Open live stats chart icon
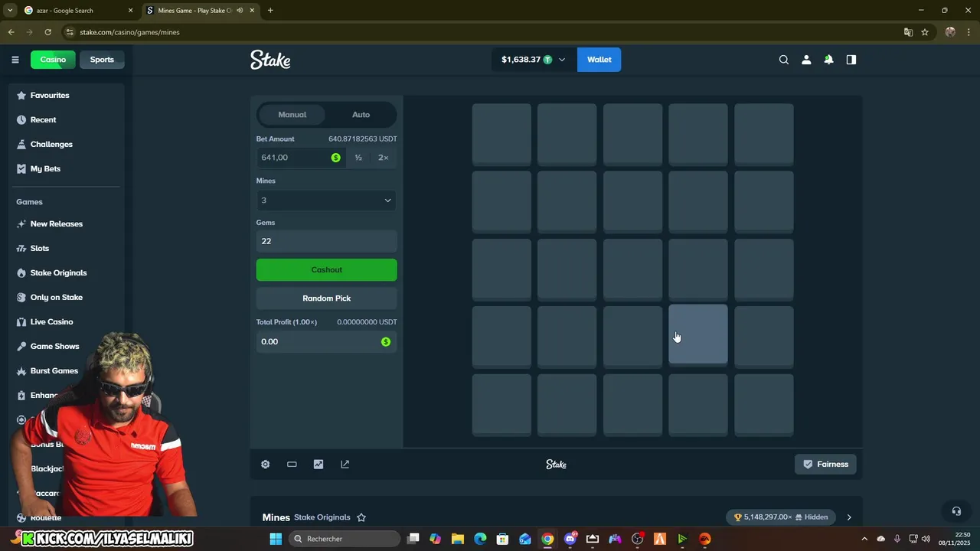The width and height of the screenshot is (980, 551). point(318,465)
